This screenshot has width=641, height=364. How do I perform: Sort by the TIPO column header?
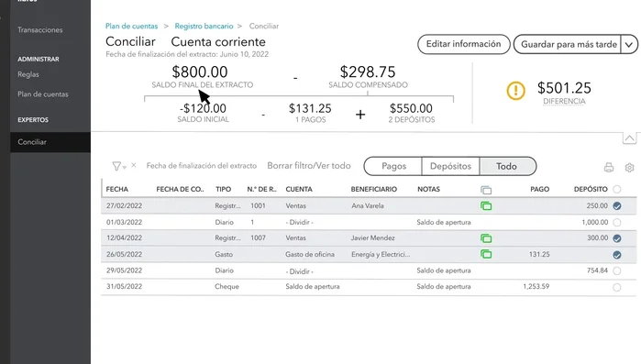click(223, 189)
